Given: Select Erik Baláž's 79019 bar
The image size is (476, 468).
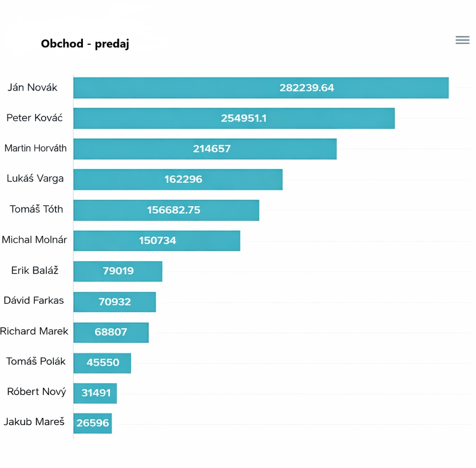Looking at the screenshot, I should 118,271.
